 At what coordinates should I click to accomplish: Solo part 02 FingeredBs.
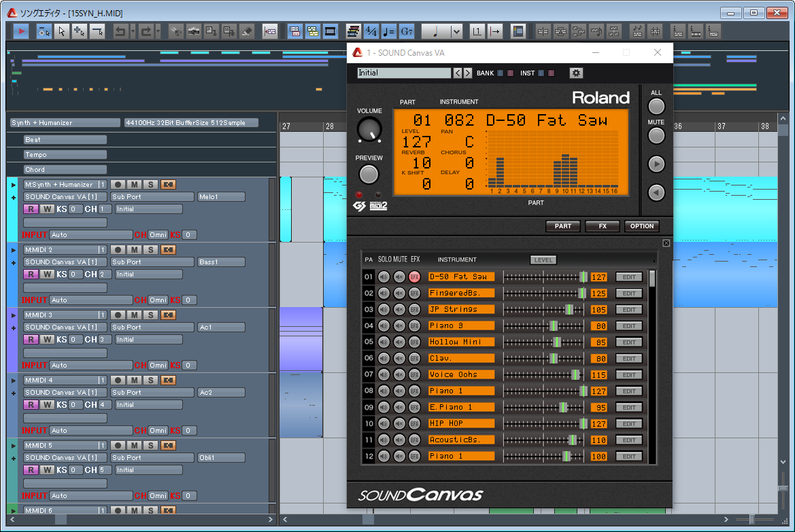[384, 294]
